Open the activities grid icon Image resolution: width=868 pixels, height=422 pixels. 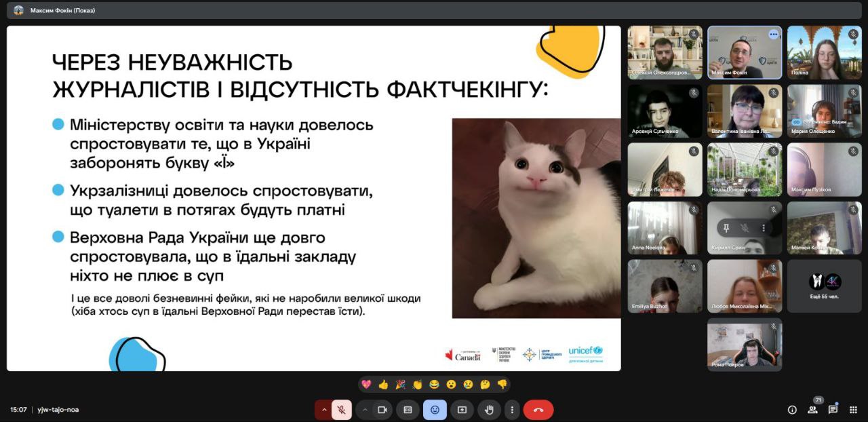pos(853,410)
